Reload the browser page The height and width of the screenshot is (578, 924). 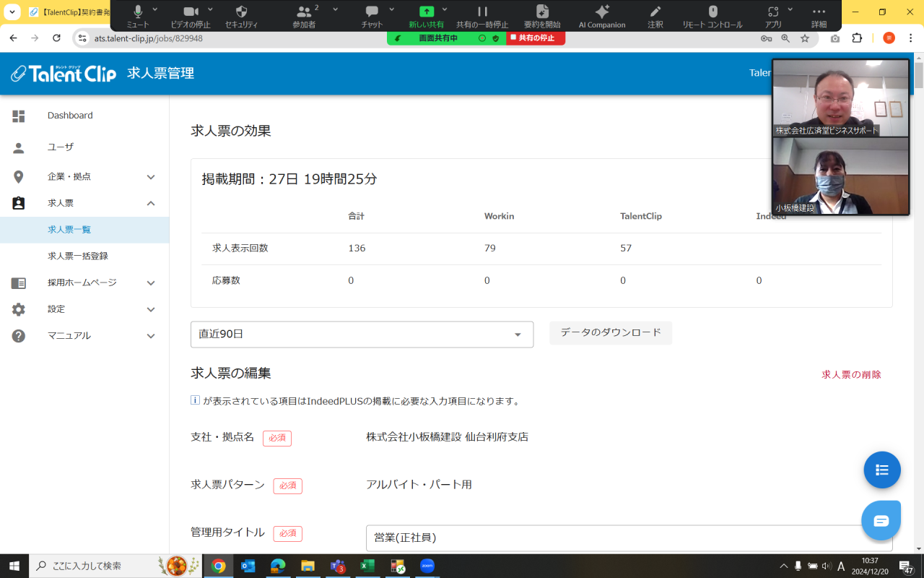click(57, 38)
